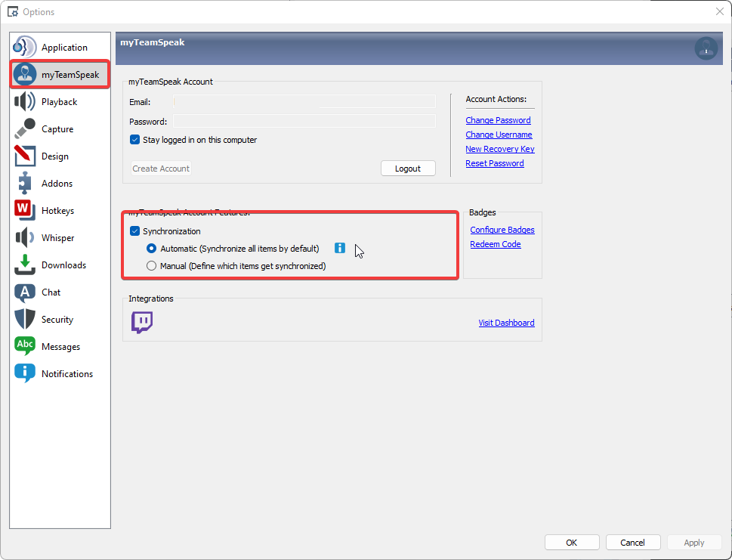Open the Playback speaker icon
Image resolution: width=732 pixels, height=560 pixels.
click(25, 102)
